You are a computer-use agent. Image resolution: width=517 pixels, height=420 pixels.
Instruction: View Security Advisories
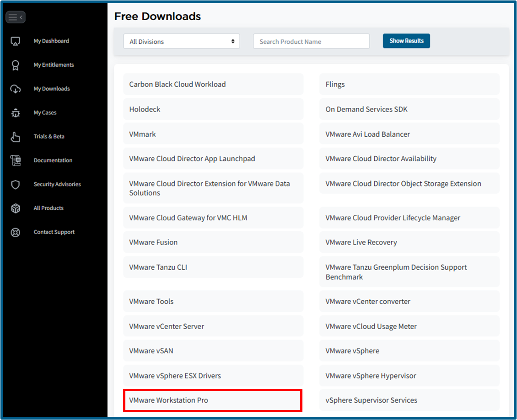click(57, 184)
